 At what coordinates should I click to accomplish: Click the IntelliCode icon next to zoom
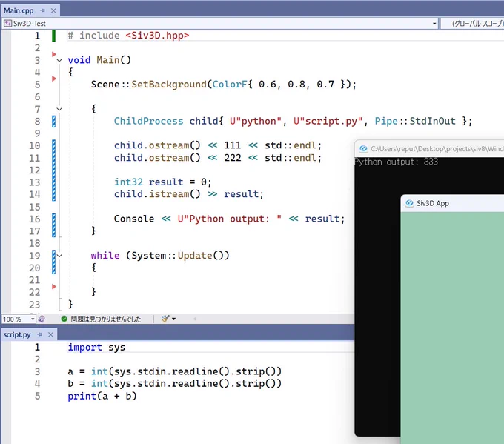(x=42, y=319)
